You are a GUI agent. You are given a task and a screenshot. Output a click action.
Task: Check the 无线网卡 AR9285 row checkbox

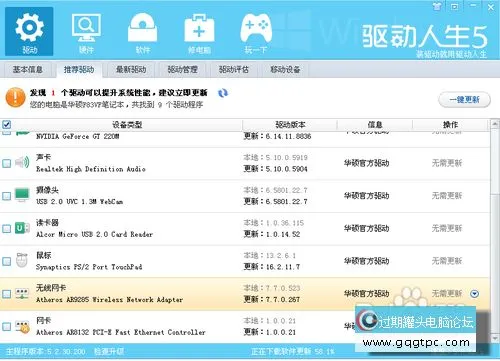(x=6, y=294)
